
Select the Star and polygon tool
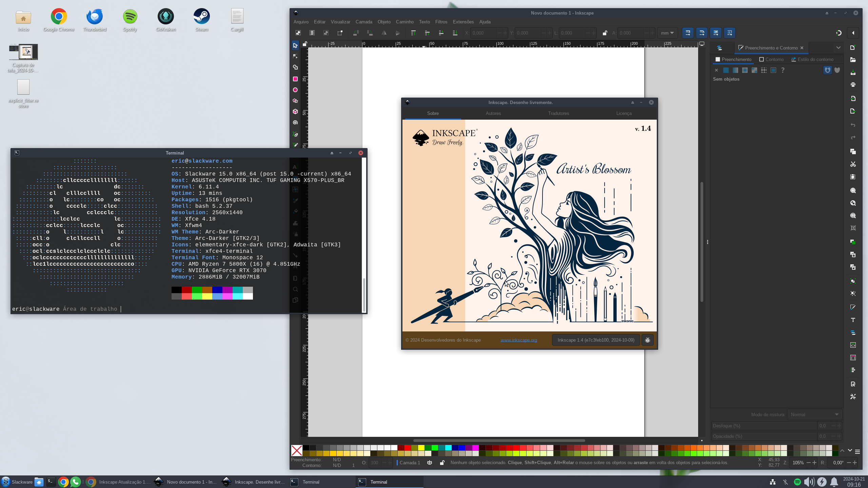(x=295, y=101)
